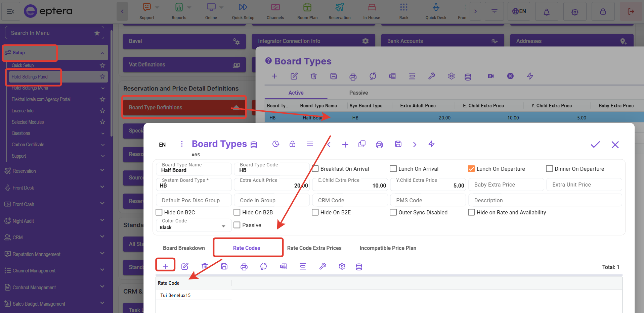Image resolution: width=644 pixels, height=313 pixels.
Task: Open the Board Breakdown tab
Action: pyautogui.click(x=184, y=248)
